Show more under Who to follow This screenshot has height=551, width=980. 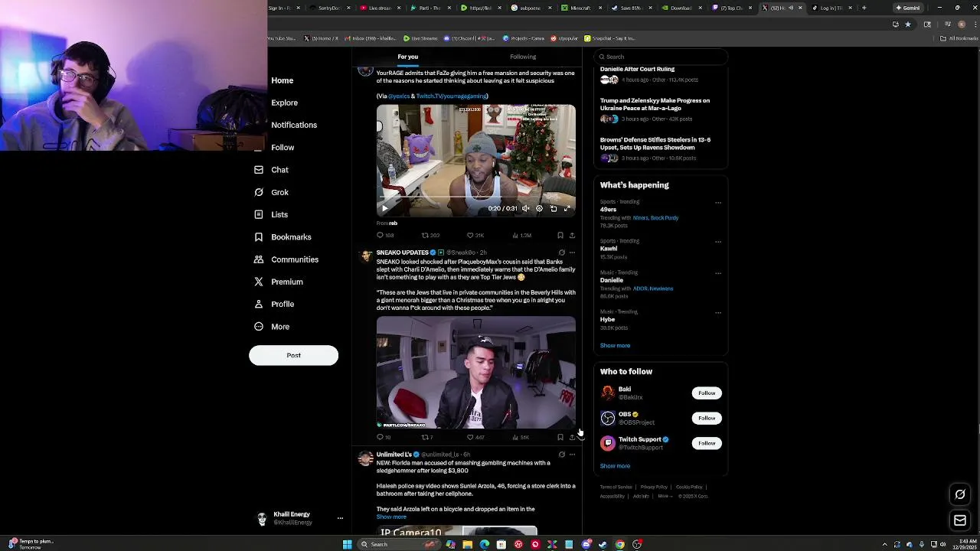point(615,465)
